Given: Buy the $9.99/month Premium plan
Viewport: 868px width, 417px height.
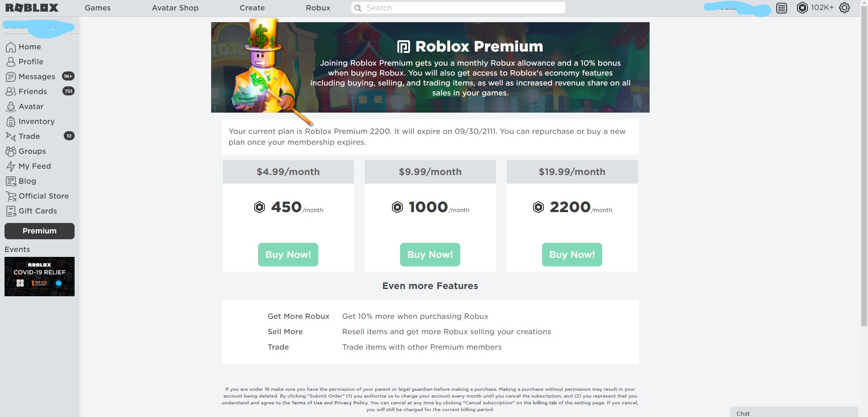Looking at the screenshot, I should (430, 254).
